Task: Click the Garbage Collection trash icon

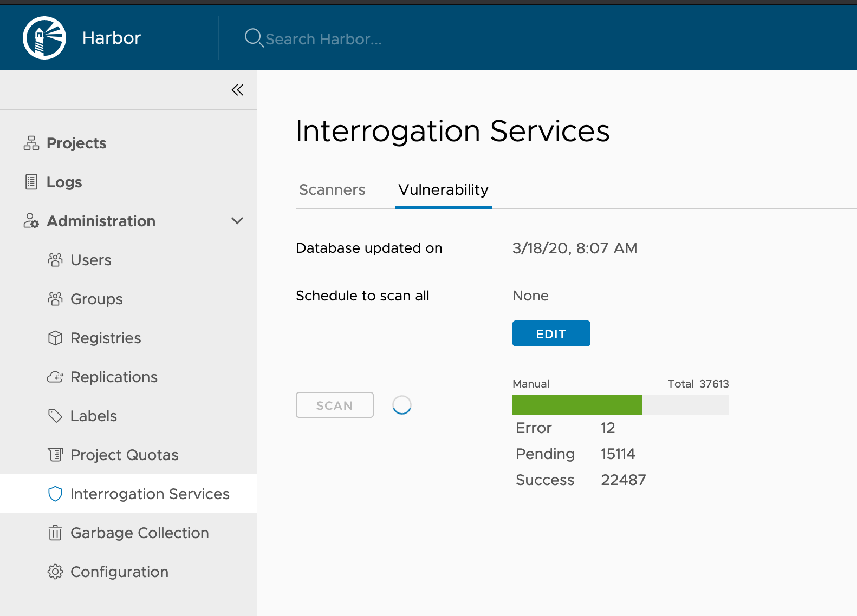Action: [55, 533]
